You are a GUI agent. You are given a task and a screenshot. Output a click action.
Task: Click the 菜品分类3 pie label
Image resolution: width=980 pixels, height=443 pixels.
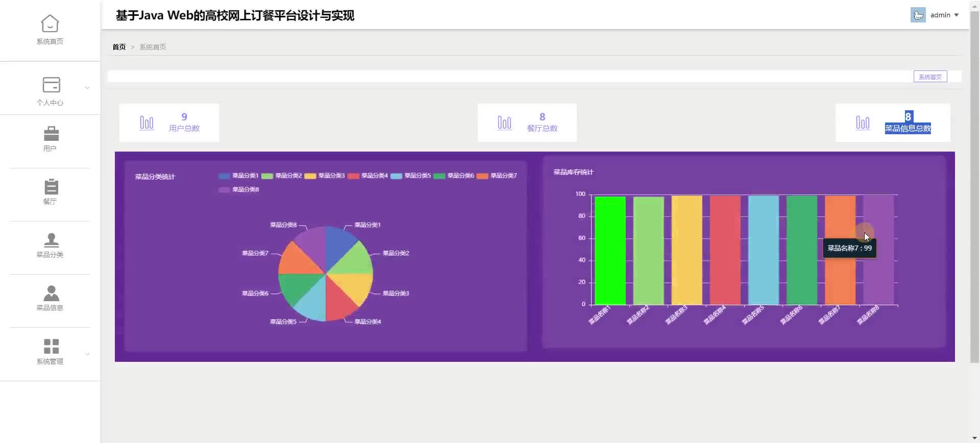coord(396,293)
